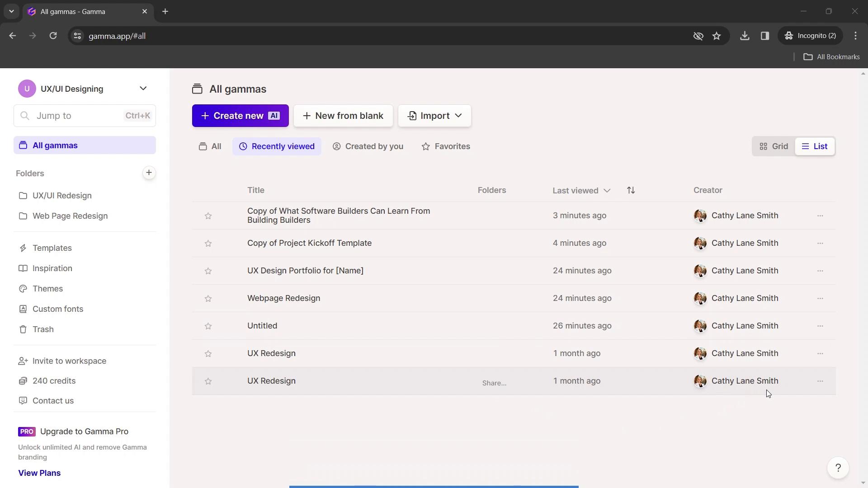
Task: Toggle star favorite on Webpage Redesign
Action: tap(208, 298)
